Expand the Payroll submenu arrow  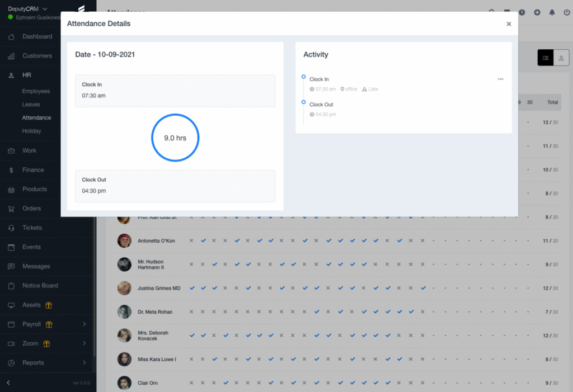(x=84, y=324)
